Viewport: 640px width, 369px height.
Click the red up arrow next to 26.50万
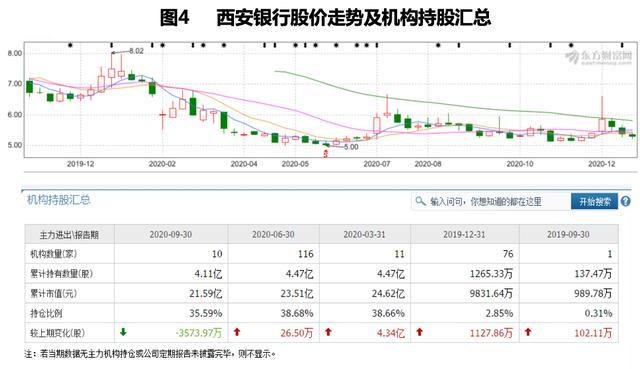point(237,332)
